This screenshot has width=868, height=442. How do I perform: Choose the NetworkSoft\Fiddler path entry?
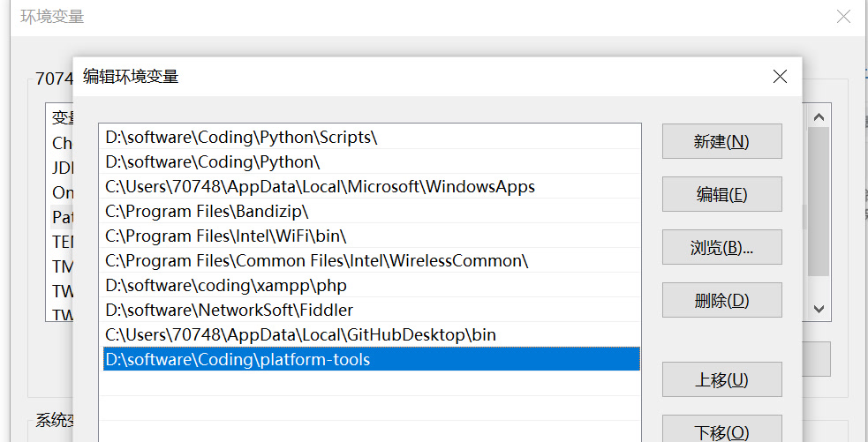tap(230, 311)
